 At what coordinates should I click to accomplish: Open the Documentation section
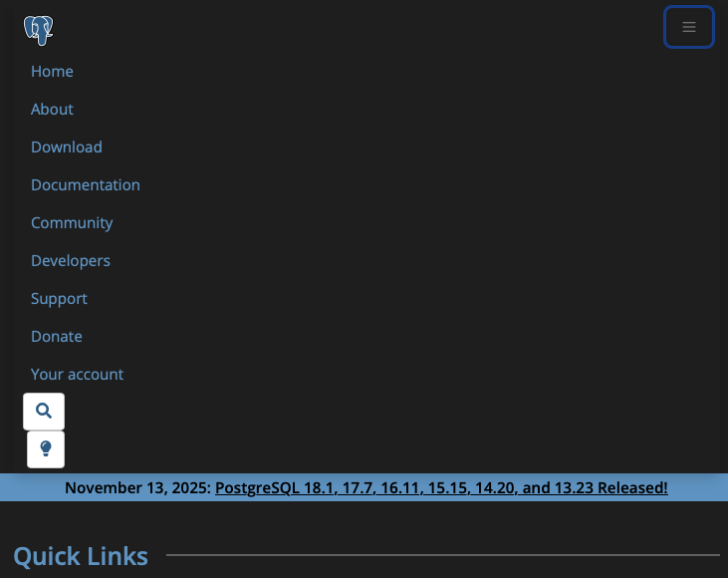click(86, 185)
